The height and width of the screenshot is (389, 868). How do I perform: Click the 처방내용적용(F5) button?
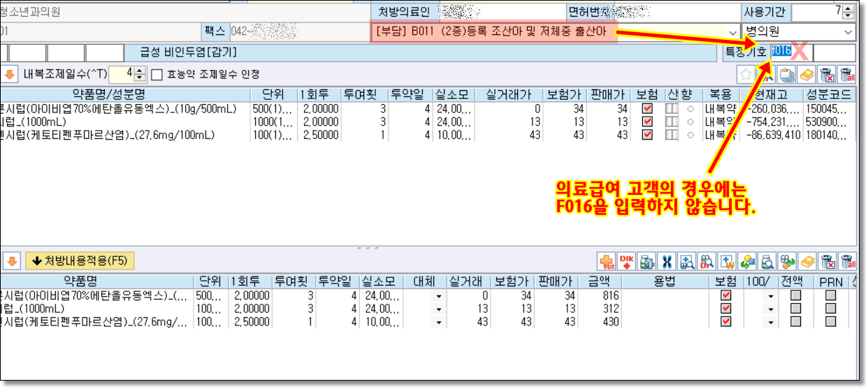pyautogui.click(x=80, y=261)
